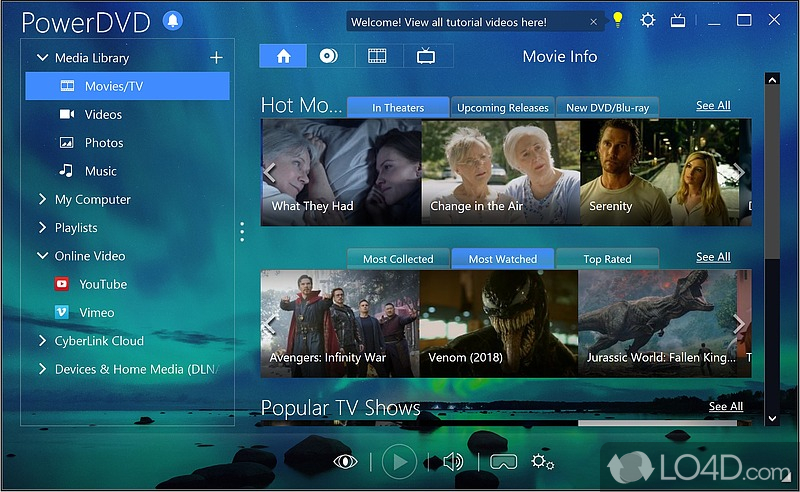The height and width of the screenshot is (492, 800).
Task: Expand the CyberLink Cloud section
Action: click(42, 340)
